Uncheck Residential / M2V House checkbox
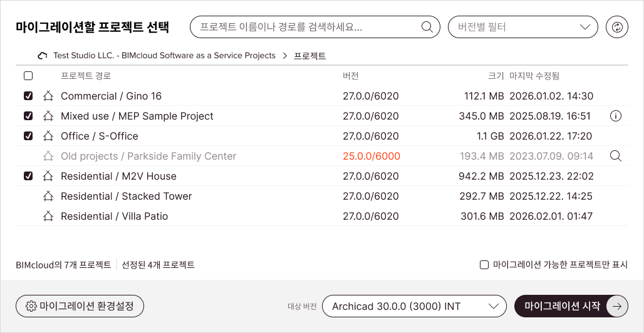This screenshot has width=644, height=333. click(x=28, y=176)
